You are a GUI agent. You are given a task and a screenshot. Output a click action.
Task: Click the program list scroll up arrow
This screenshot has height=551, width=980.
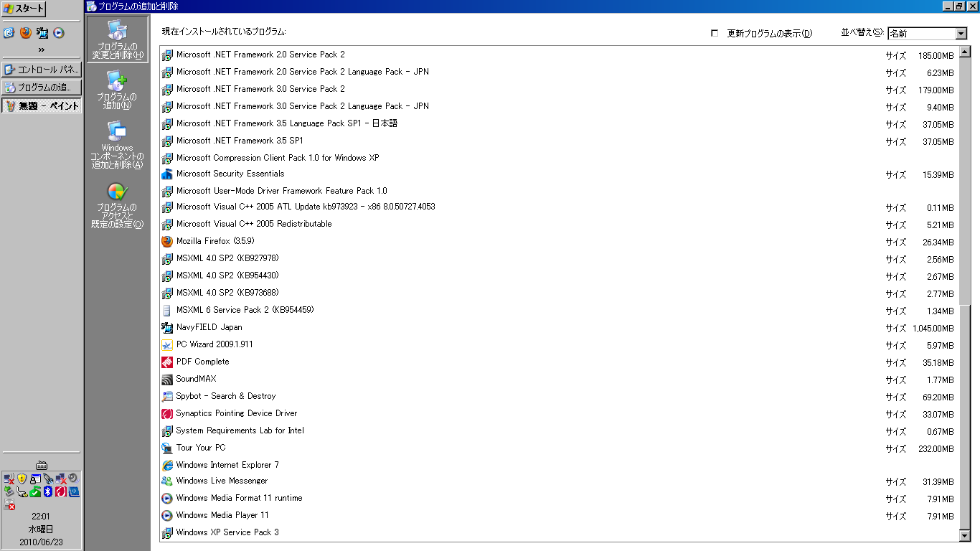[964, 52]
